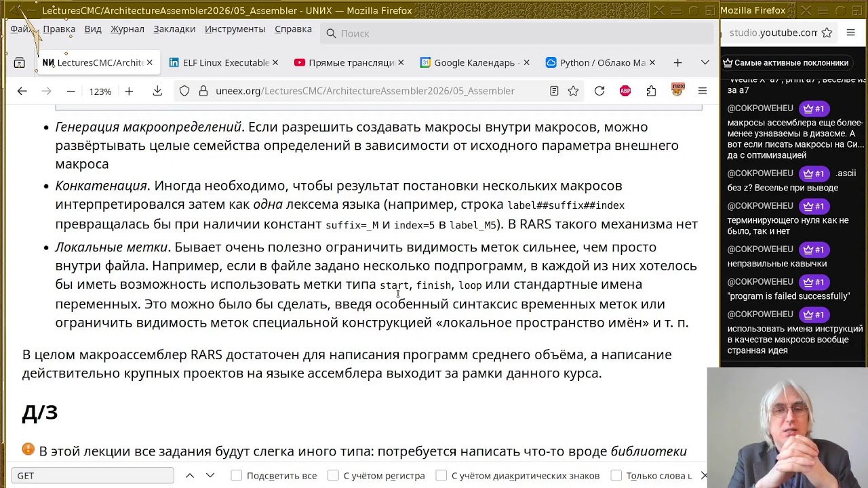The image size is (868, 488).
Task: Close the find bar
Action: [x=704, y=475]
